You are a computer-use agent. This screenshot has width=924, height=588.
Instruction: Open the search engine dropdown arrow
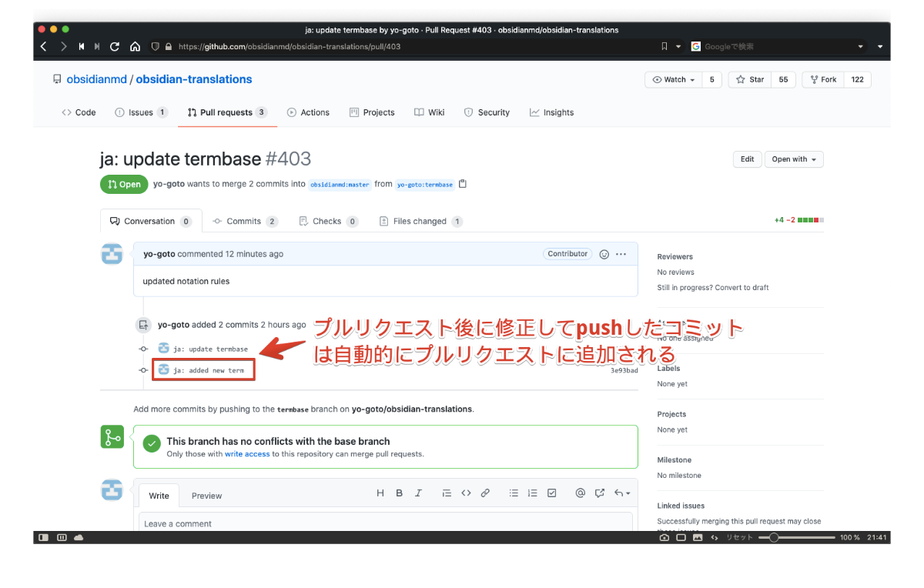point(861,46)
